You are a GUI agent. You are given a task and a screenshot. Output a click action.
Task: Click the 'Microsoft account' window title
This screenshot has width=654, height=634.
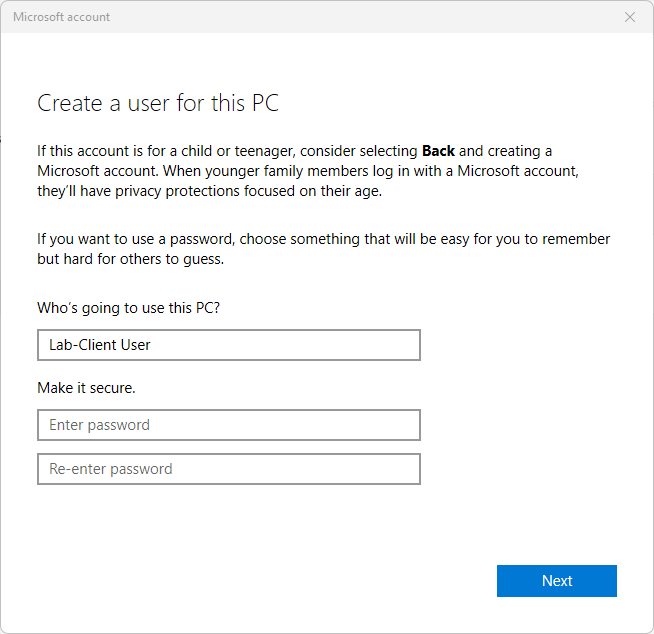[x=61, y=17]
